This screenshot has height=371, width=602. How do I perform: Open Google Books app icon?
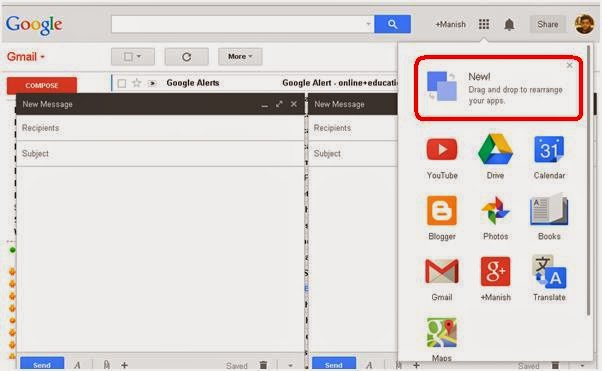point(549,210)
